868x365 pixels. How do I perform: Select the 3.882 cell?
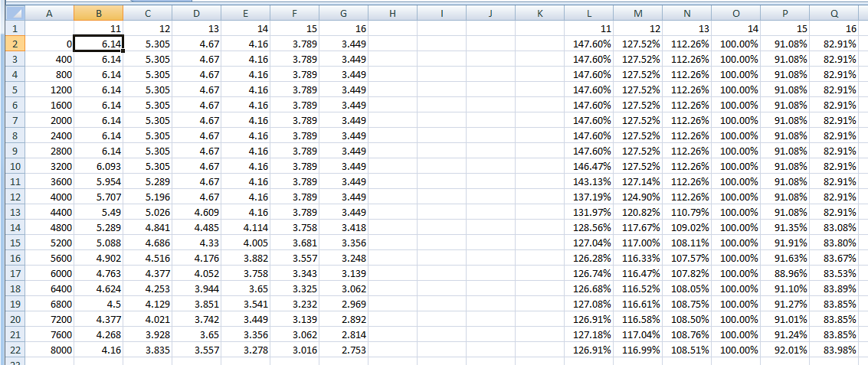245,258
